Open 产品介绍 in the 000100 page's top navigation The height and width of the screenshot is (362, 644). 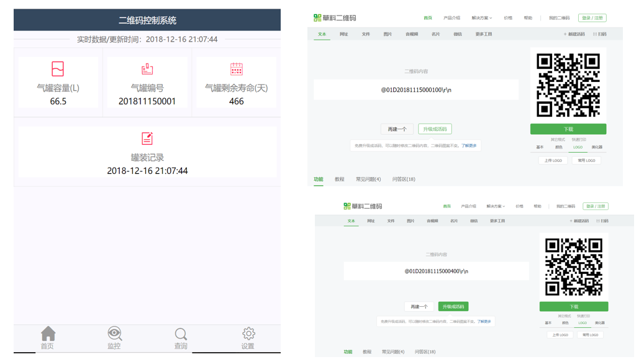coord(451,17)
